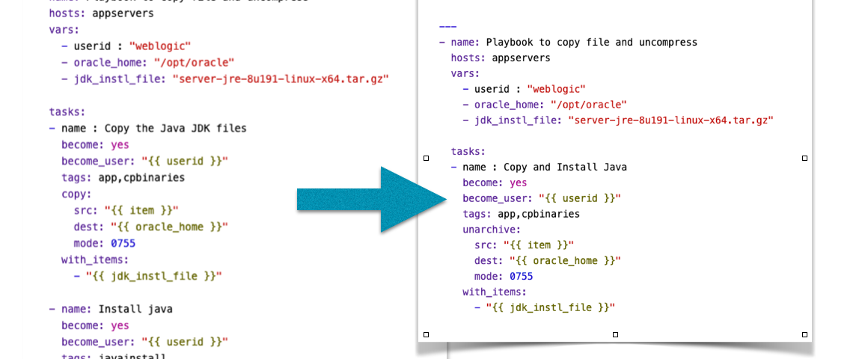
Task: Select "tasks:" in the right snippet
Action: (468, 152)
